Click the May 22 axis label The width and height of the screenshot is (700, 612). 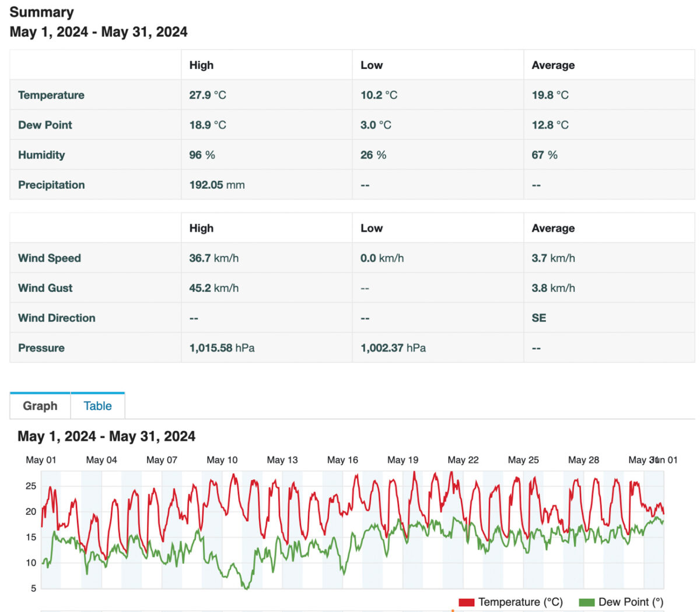[x=463, y=460]
